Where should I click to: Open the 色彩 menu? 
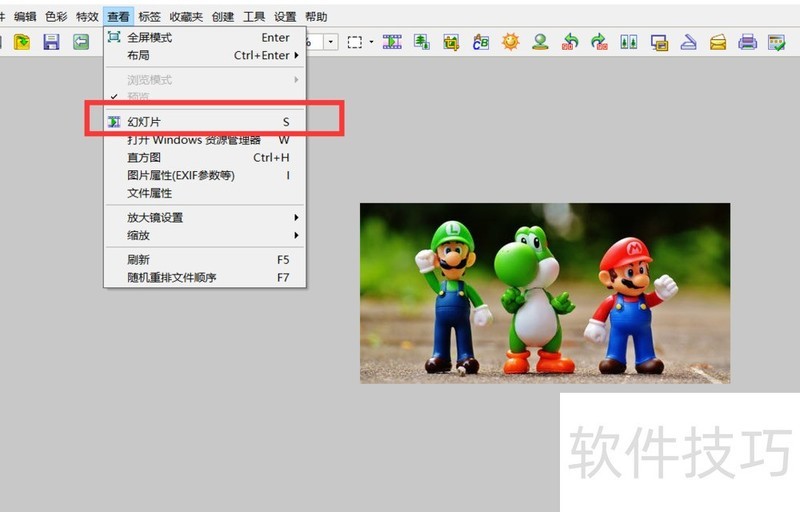coord(56,17)
